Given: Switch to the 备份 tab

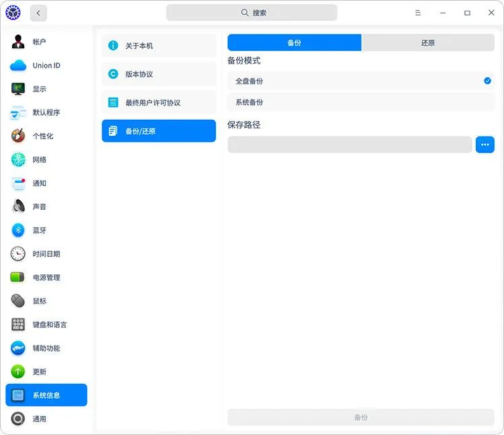Looking at the screenshot, I should (x=295, y=42).
